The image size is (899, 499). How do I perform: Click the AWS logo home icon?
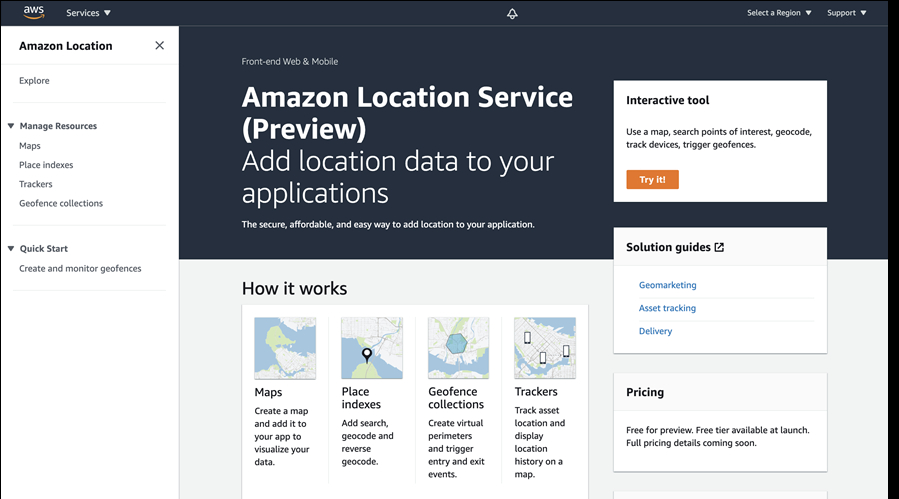34,13
